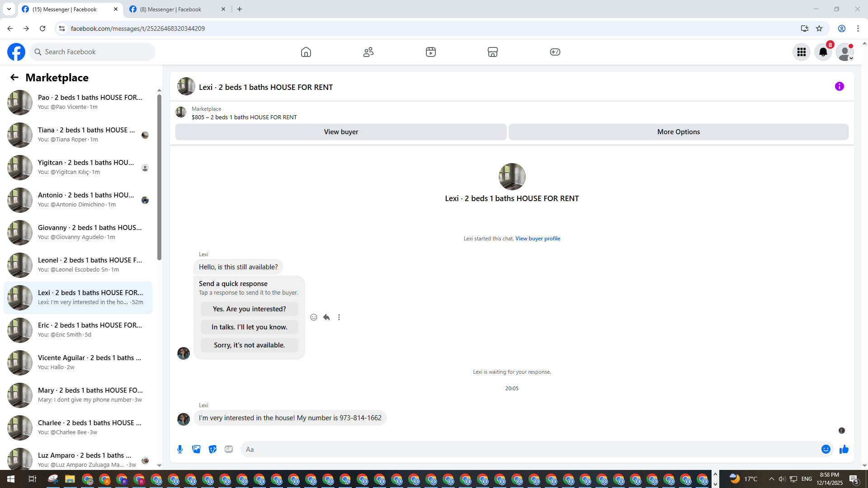Send a thumbs up like

[x=844, y=449]
